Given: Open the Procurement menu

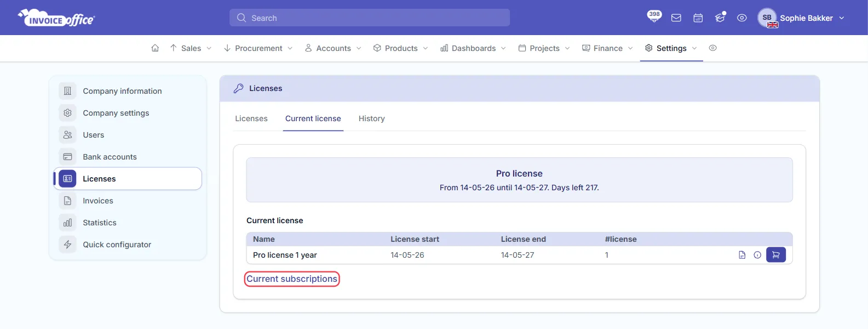Looking at the screenshot, I should tap(258, 48).
